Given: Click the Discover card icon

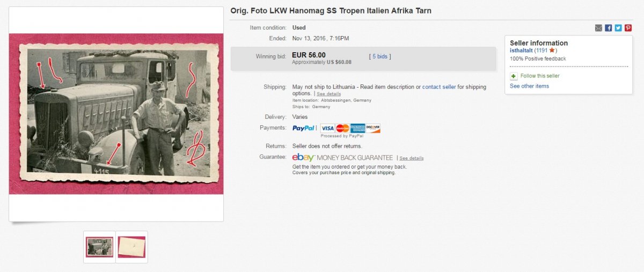Looking at the screenshot, I should (372, 128).
